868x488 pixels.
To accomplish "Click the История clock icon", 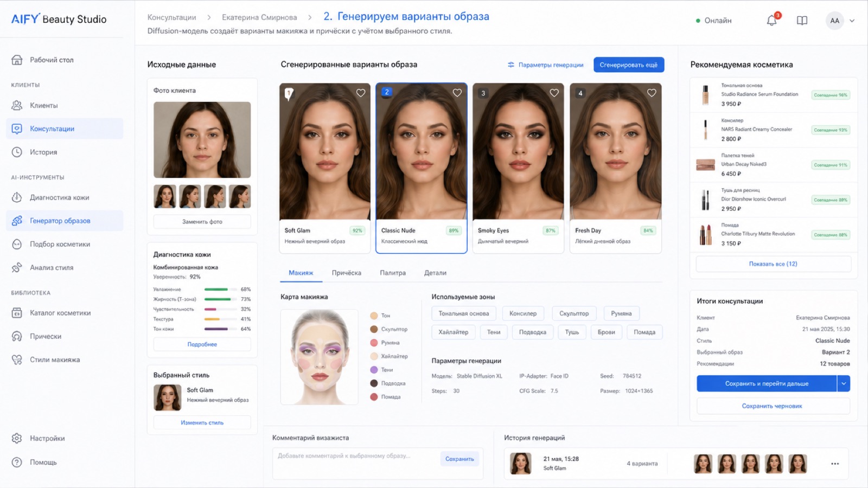I will [17, 152].
